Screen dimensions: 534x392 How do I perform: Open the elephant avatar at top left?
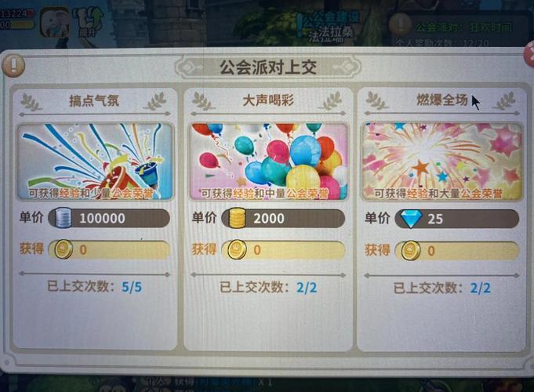[54, 23]
